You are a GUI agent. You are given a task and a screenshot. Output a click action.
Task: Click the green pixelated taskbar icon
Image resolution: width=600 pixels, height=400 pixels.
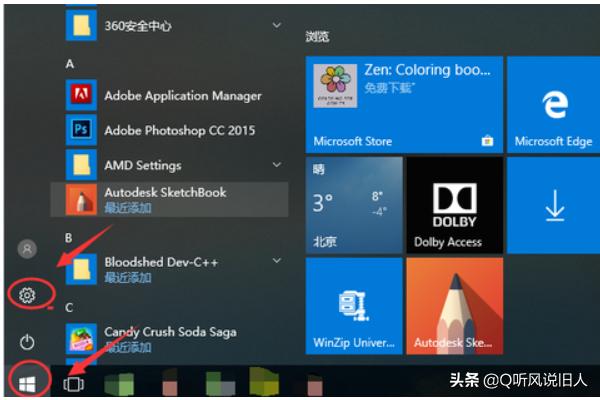click(x=119, y=384)
